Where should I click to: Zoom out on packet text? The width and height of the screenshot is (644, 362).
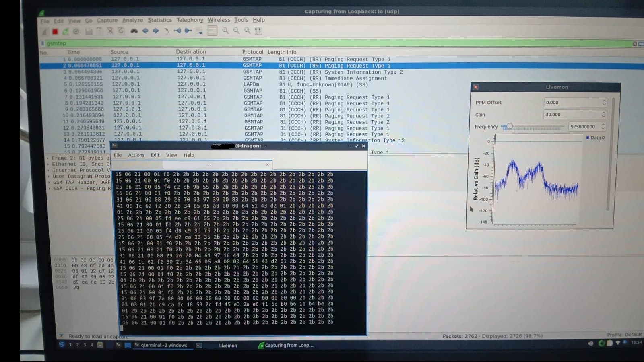point(236,31)
